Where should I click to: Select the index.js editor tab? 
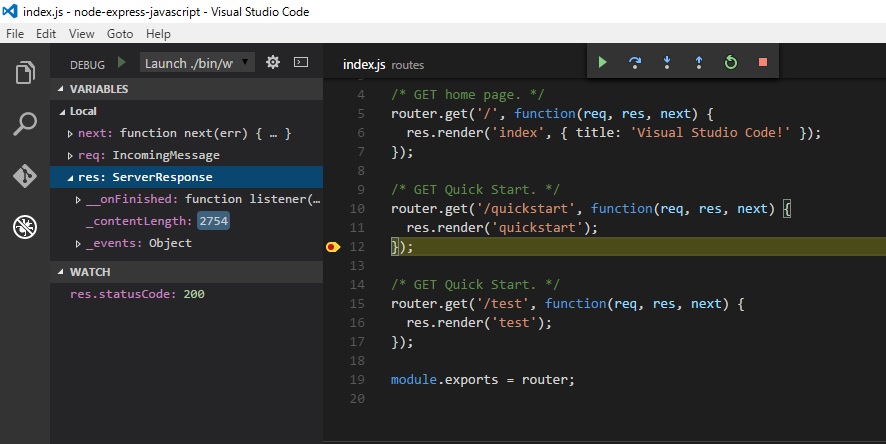click(364, 64)
